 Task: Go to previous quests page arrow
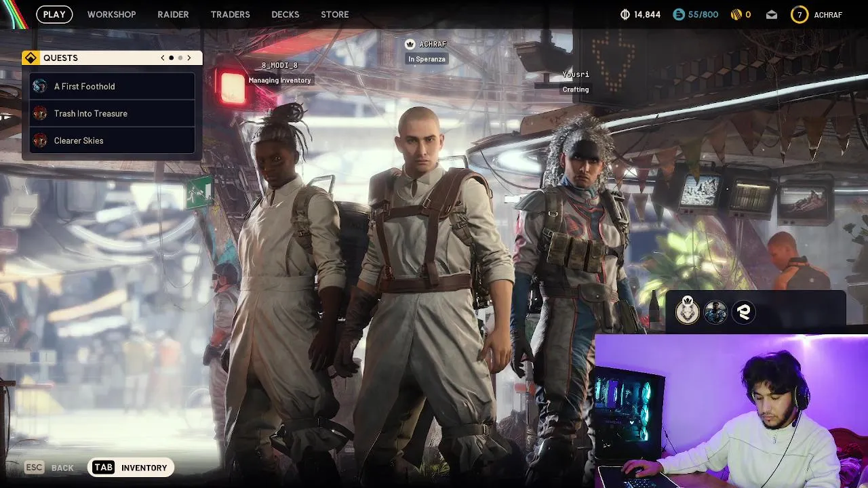(163, 58)
